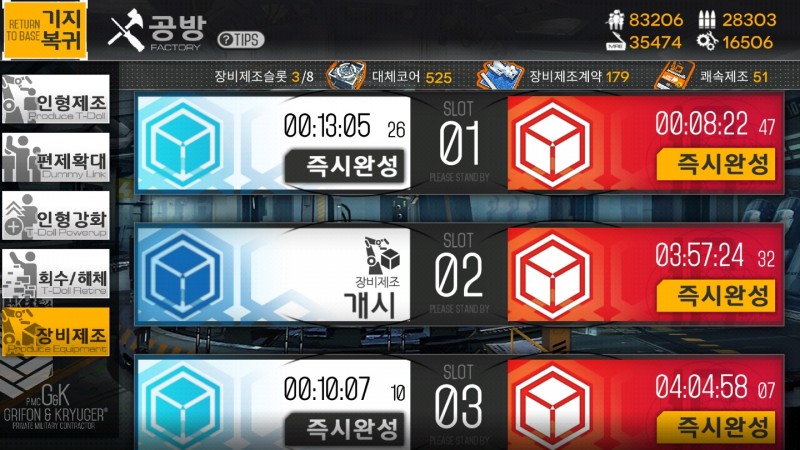Select the Produce T-Doll menu tab

pos(56,100)
